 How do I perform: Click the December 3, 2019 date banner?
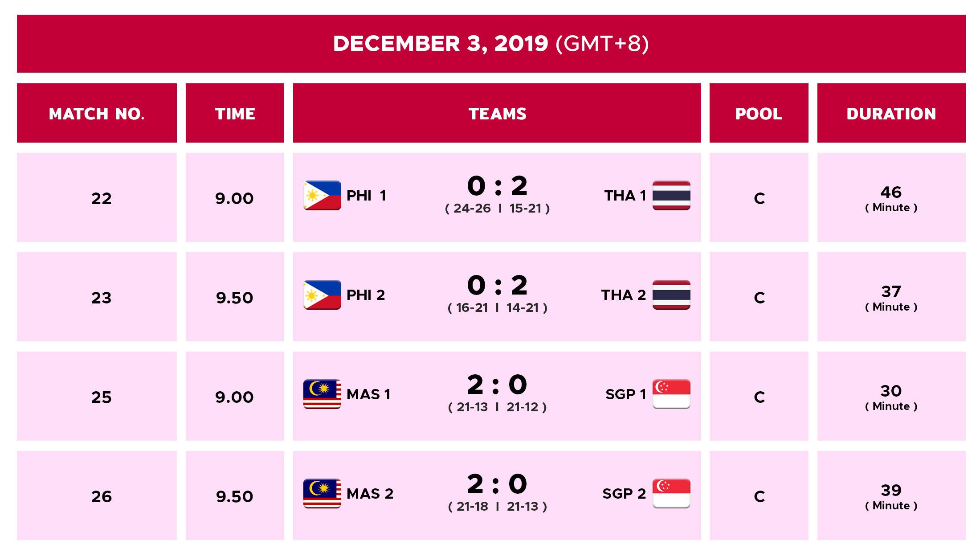coord(491,44)
